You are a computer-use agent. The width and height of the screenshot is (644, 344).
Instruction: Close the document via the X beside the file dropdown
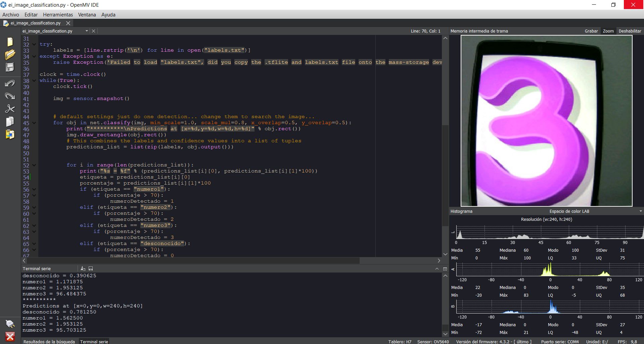tap(94, 31)
